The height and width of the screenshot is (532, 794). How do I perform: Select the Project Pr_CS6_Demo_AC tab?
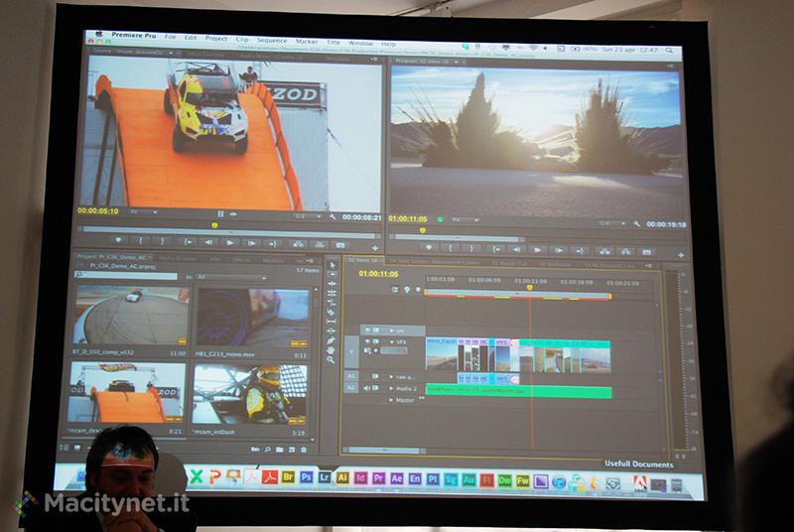tap(112, 257)
